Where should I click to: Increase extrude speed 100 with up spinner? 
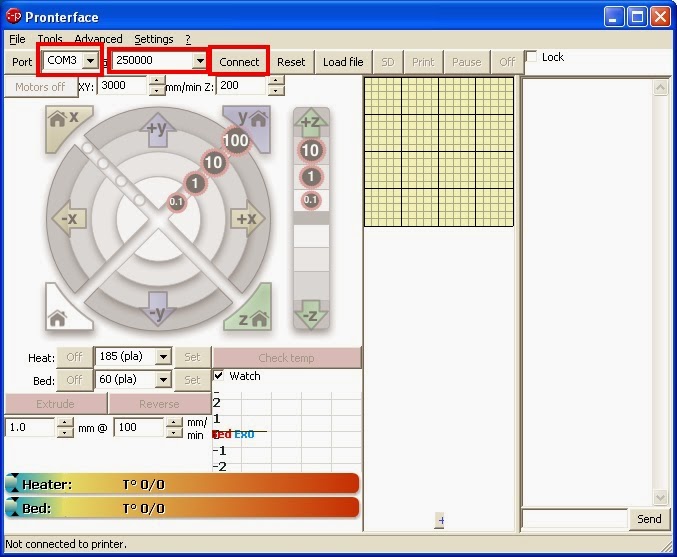174,422
